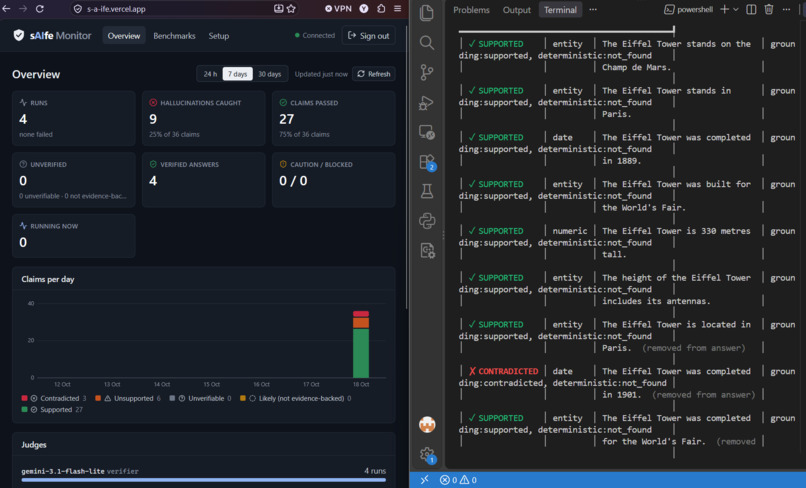Click the Runs stat card
This screenshot has width=806, height=488.
[x=74, y=118]
